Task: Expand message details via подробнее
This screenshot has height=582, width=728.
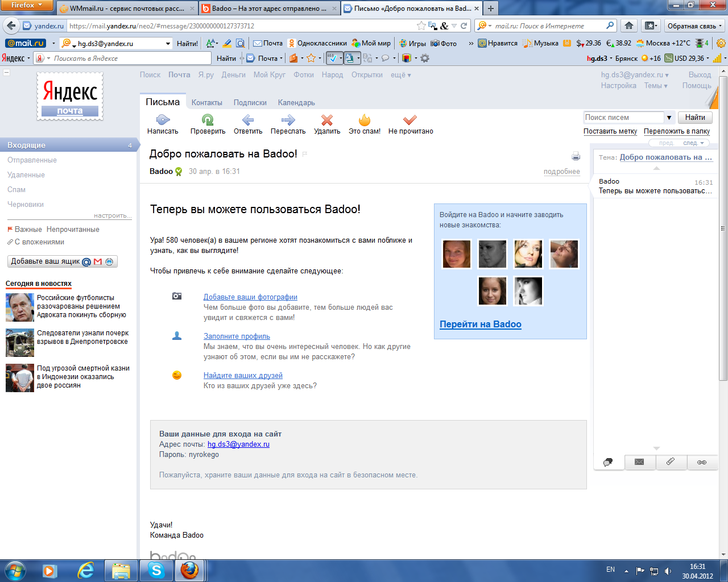Action: click(x=561, y=172)
